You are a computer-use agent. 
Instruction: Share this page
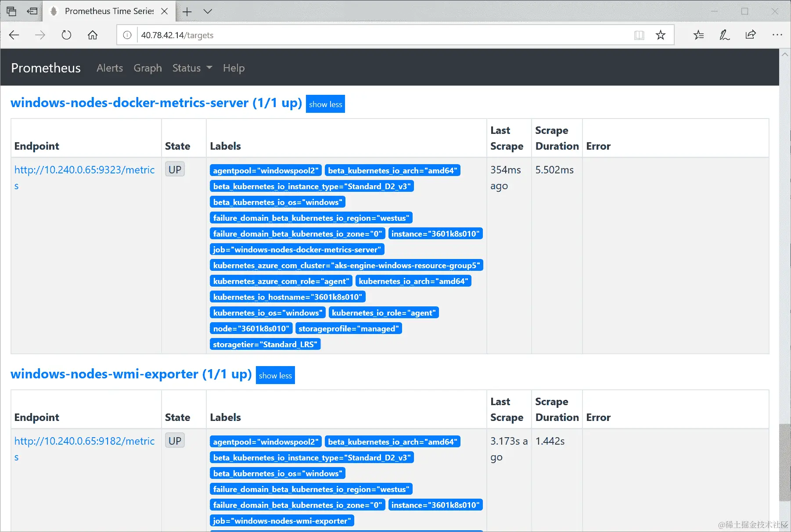pyautogui.click(x=751, y=35)
